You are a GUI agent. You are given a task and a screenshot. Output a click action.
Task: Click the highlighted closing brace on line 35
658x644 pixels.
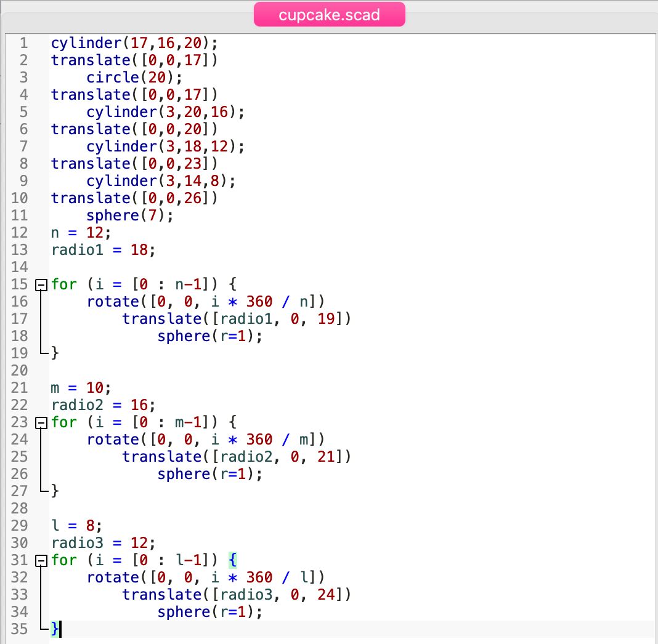(55, 629)
